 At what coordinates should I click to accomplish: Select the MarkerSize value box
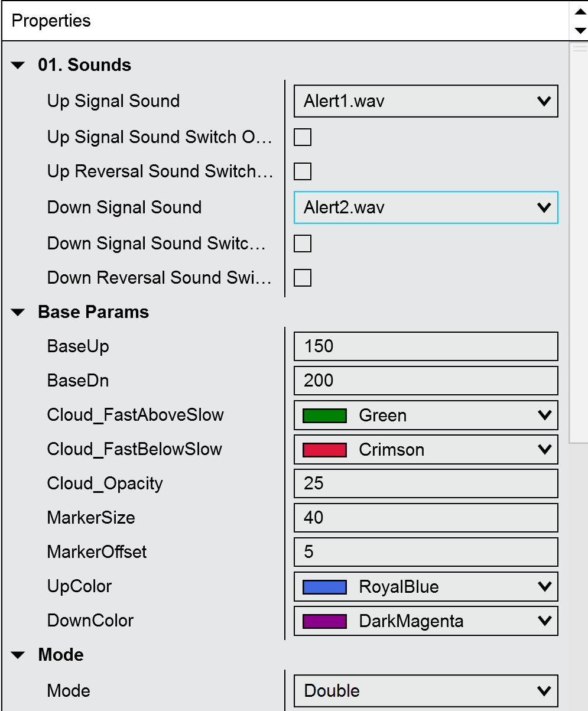pyautogui.click(x=426, y=518)
